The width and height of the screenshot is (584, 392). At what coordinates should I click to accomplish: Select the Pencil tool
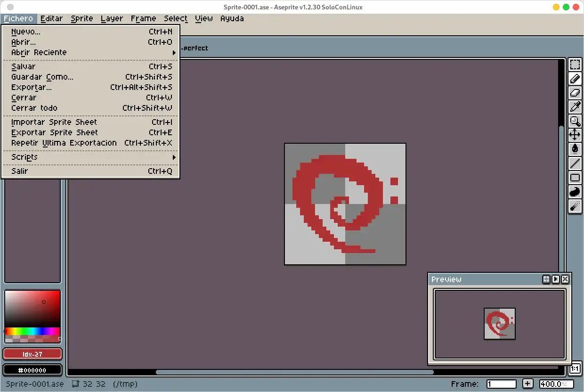pos(575,79)
